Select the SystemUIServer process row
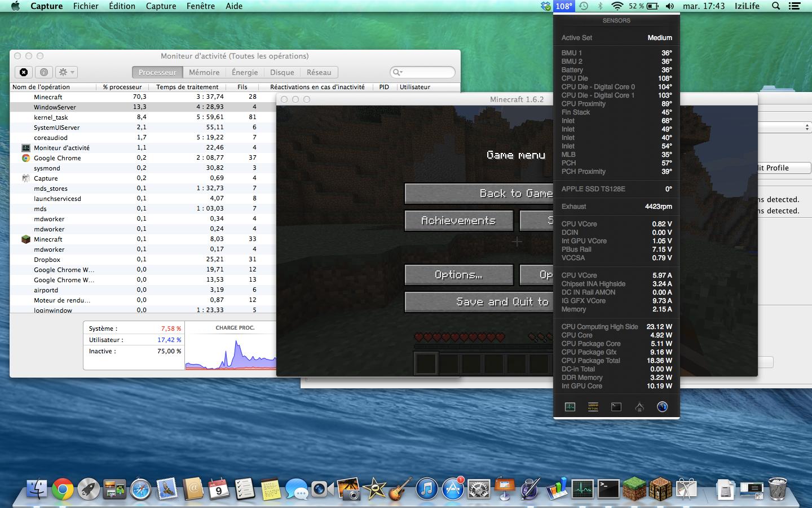Image resolution: width=812 pixels, height=508 pixels. tap(143, 127)
